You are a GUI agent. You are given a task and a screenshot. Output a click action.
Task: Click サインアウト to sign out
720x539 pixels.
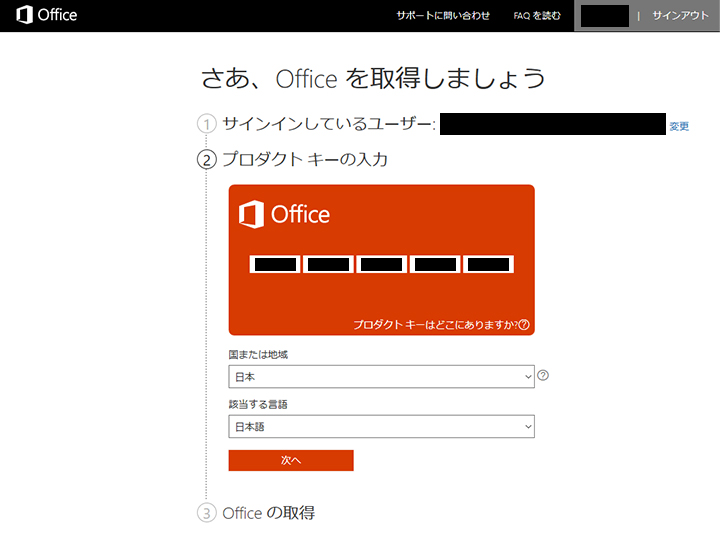(681, 16)
